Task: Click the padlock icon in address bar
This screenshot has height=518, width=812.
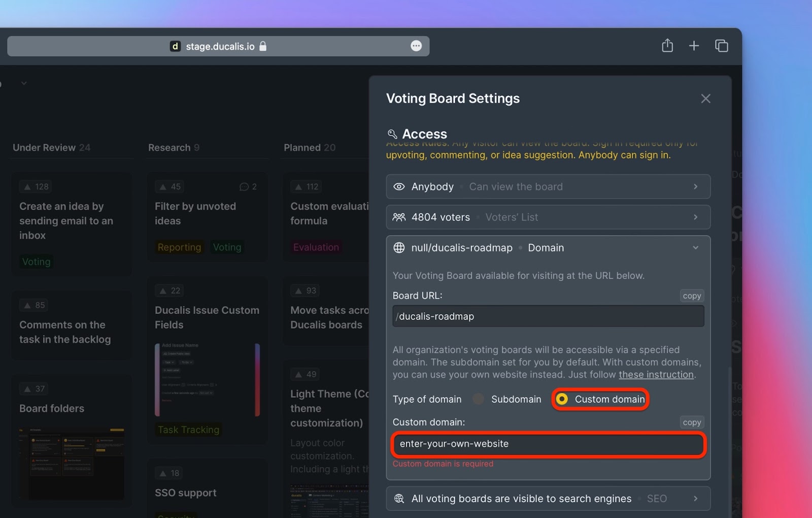Action: click(x=263, y=46)
